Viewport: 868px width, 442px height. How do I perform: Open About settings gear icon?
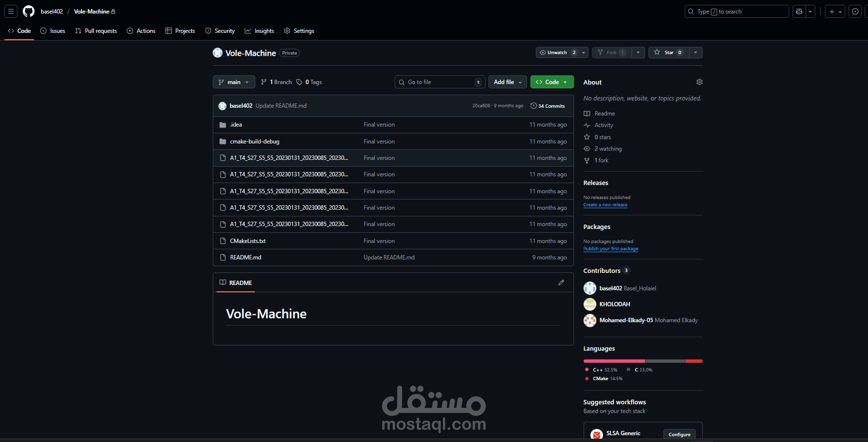(699, 82)
